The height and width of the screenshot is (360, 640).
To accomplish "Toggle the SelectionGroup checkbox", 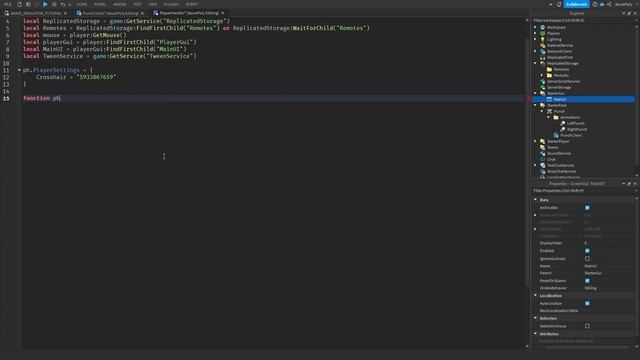I will point(587,326).
